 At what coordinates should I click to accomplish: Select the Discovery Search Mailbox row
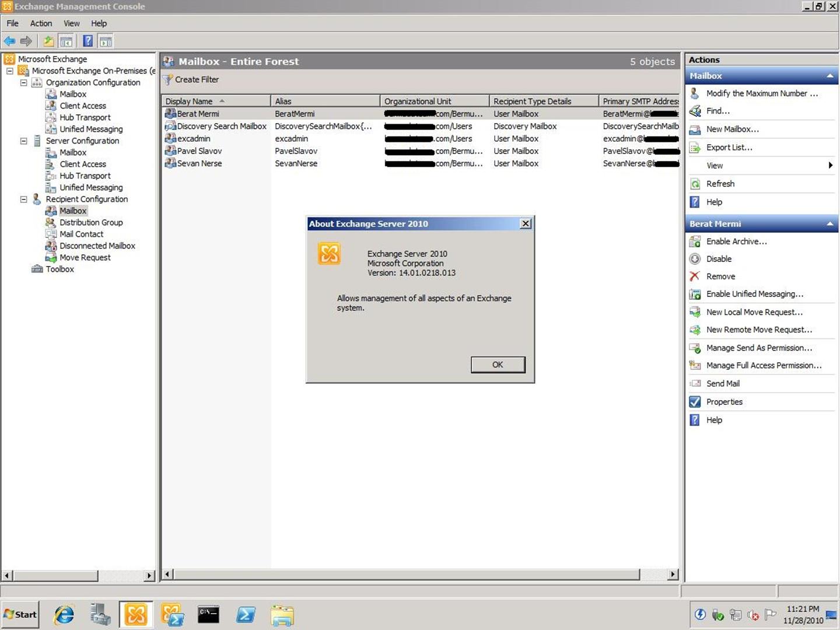click(421, 126)
